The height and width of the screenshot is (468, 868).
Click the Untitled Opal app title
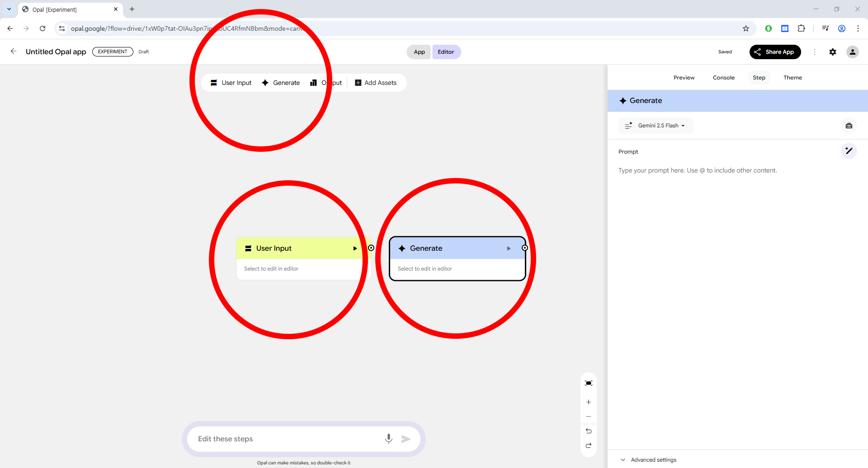tap(56, 51)
